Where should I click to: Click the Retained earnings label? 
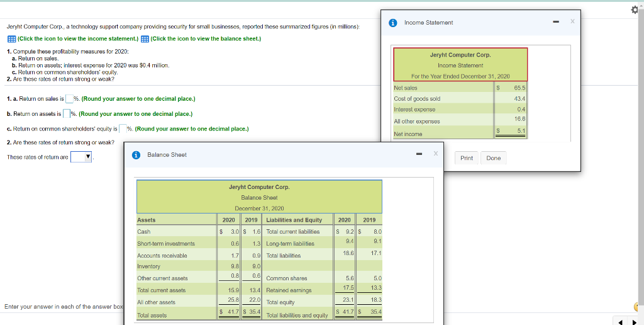[x=289, y=290]
